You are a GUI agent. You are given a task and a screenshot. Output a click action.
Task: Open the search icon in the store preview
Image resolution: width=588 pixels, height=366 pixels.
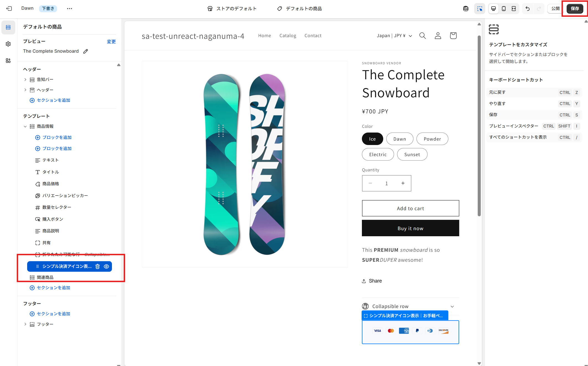tap(422, 35)
